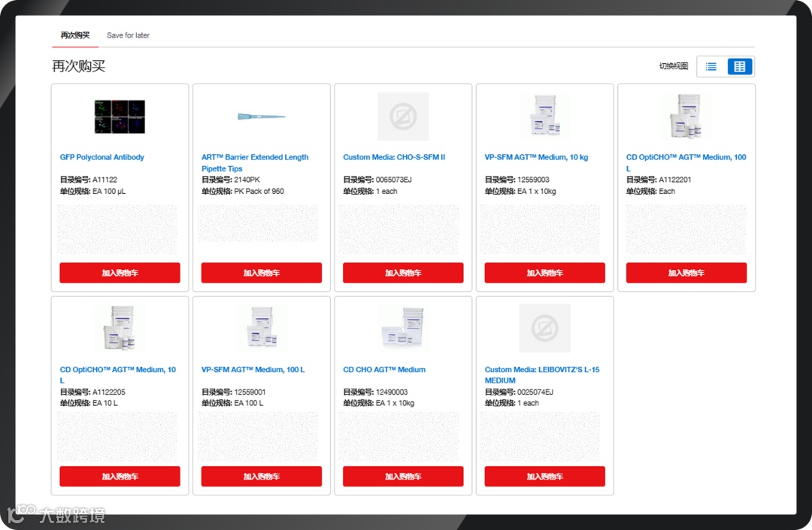812x530 pixels.
Task: Click CD OptiCHO AGT Medium 10 L image
Action: [120, 328]
